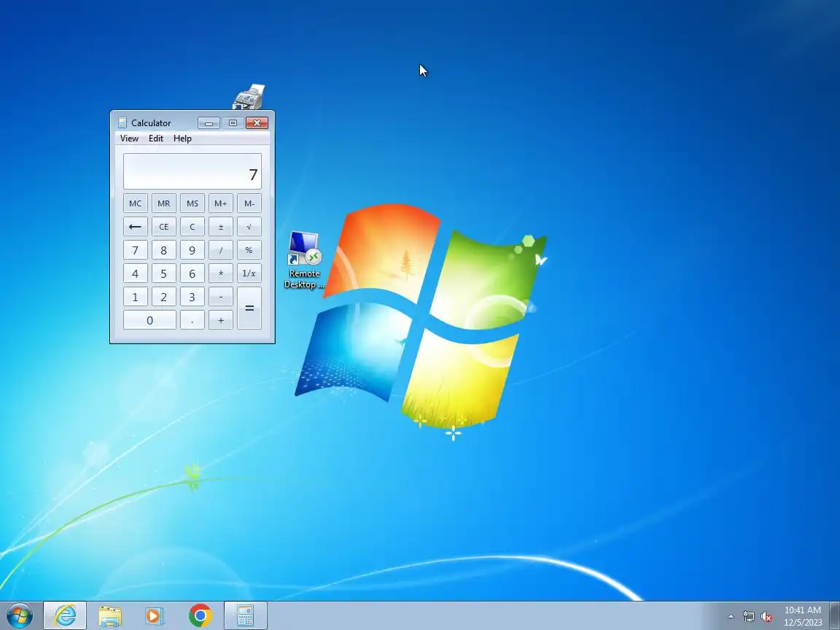The width and height of the screenshot is (840, 630).
Task: Click digit 6 on the calculator keypad
Action: (x=192, y=273)
